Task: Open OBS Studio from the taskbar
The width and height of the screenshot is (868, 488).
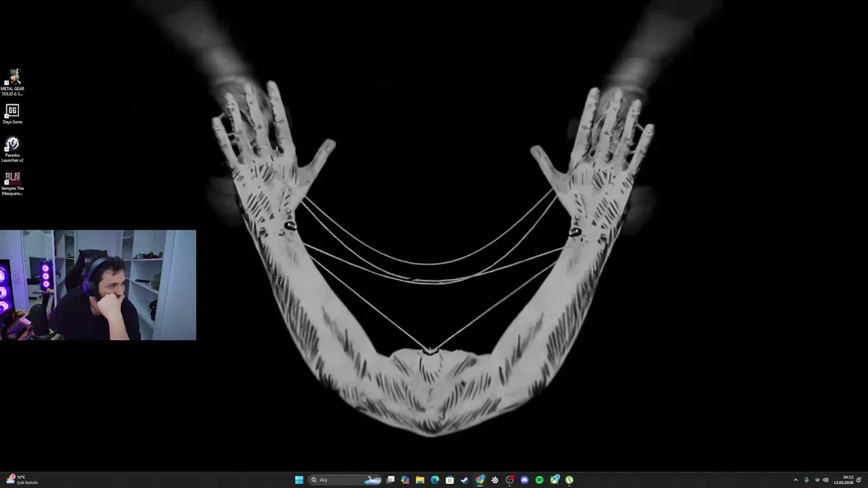Action: click(x=510, y=480)
